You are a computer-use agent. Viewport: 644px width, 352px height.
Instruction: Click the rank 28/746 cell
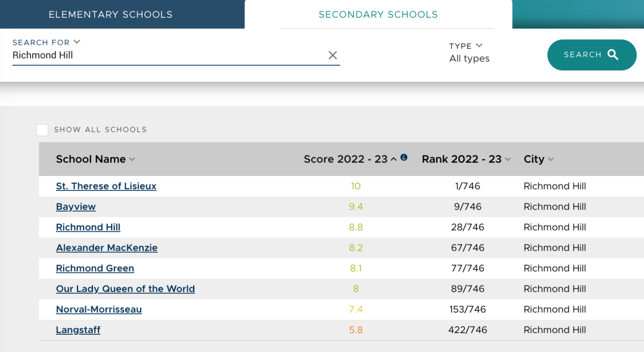pos(467,227)
